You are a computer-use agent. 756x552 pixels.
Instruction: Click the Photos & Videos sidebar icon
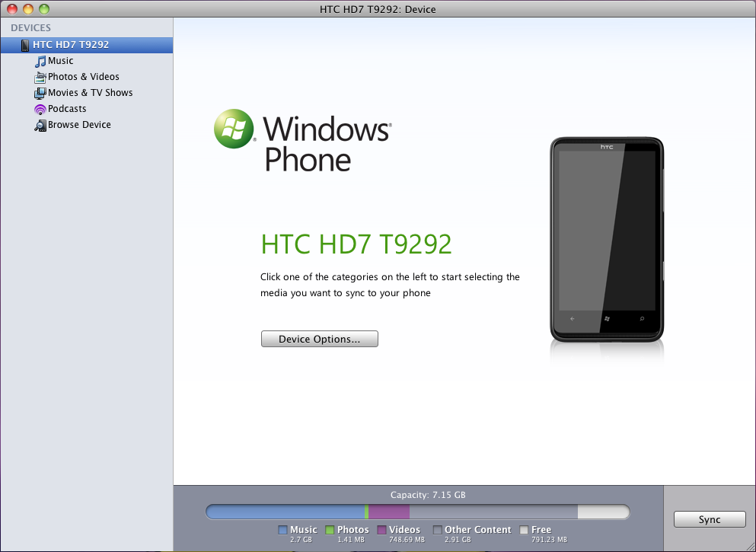40,77
